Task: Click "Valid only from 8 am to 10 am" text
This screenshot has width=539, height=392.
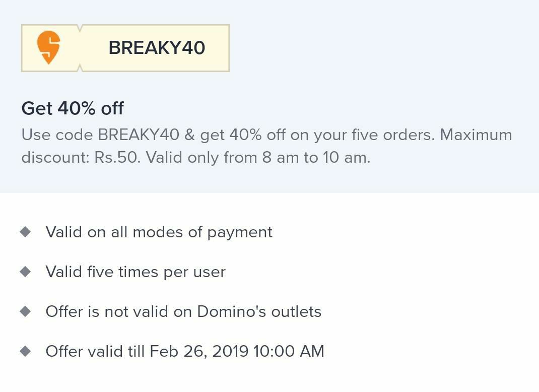Action: click(258, 158)
